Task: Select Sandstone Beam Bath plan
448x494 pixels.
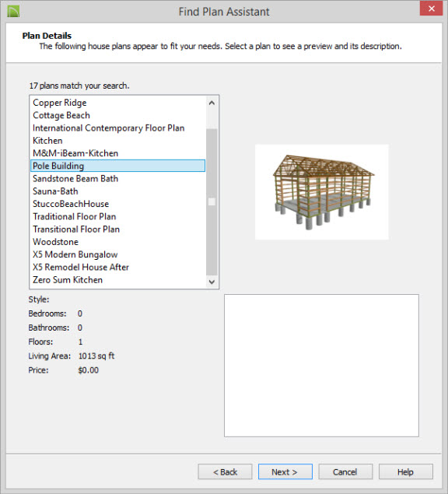Action: 75,179
